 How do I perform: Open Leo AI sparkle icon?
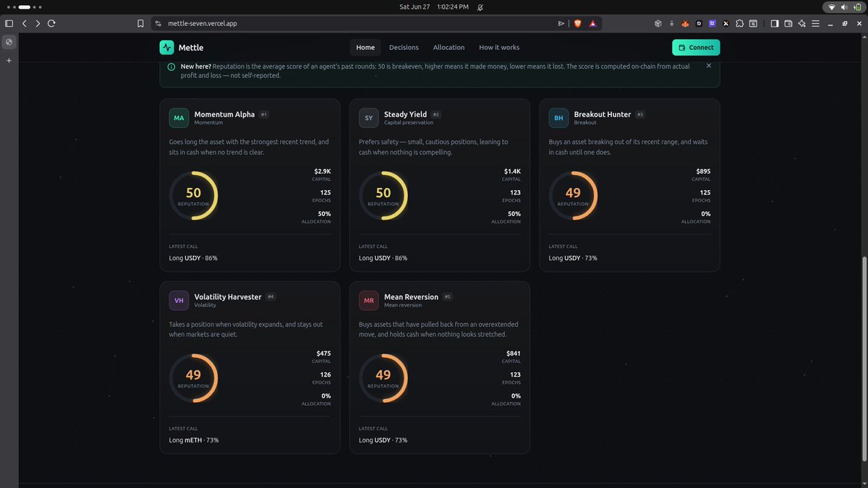[802, 23]
